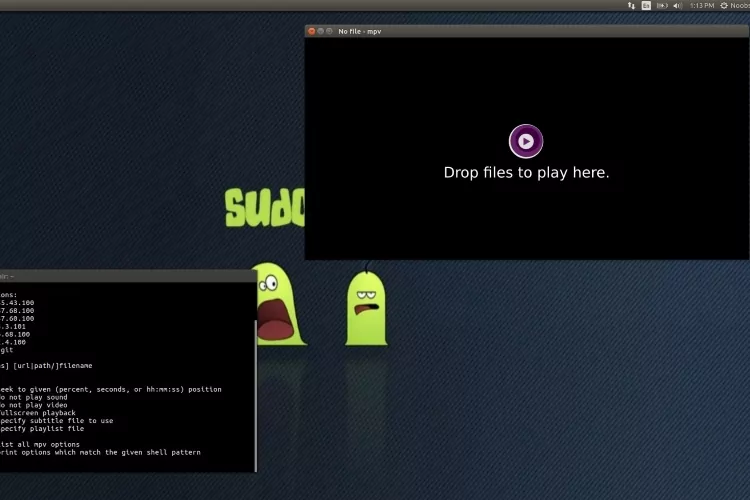Click the terminal window scrollbar
This screenshot has height=500, width=750.
(x=256, y=395)
